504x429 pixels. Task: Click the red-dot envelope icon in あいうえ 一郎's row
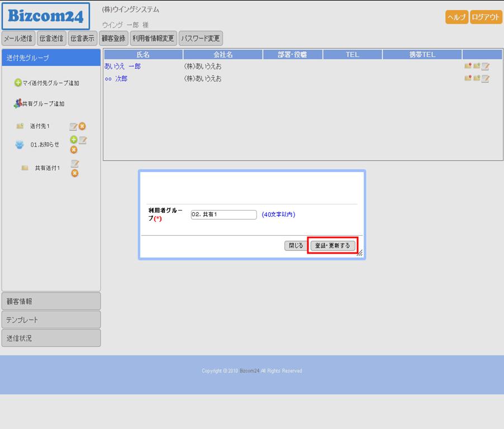pos(468,66)
